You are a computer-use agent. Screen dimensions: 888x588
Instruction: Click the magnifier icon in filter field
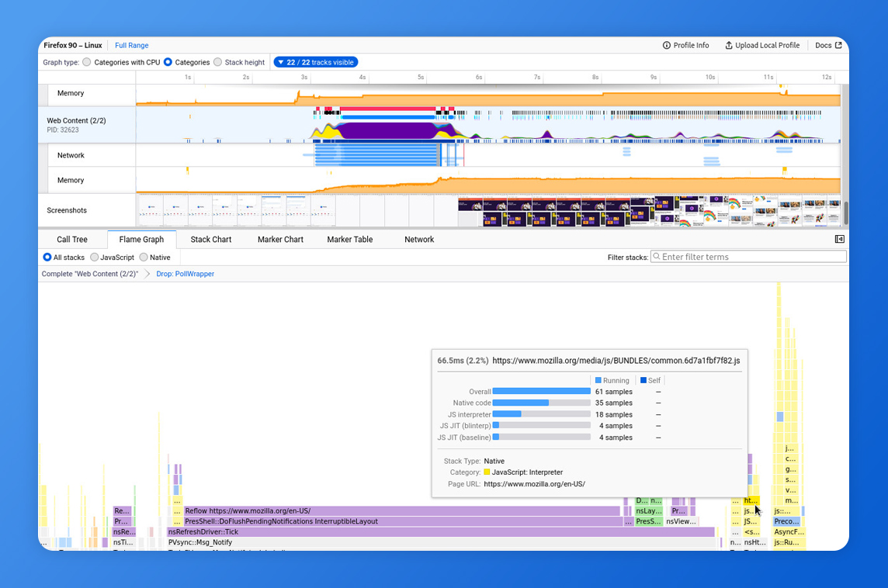[x=657, y=257]
